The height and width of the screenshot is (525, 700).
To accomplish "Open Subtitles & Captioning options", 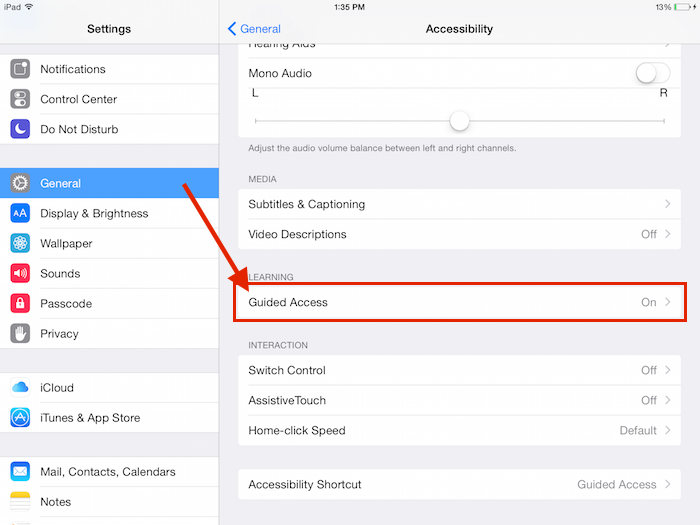I will 459,204.
